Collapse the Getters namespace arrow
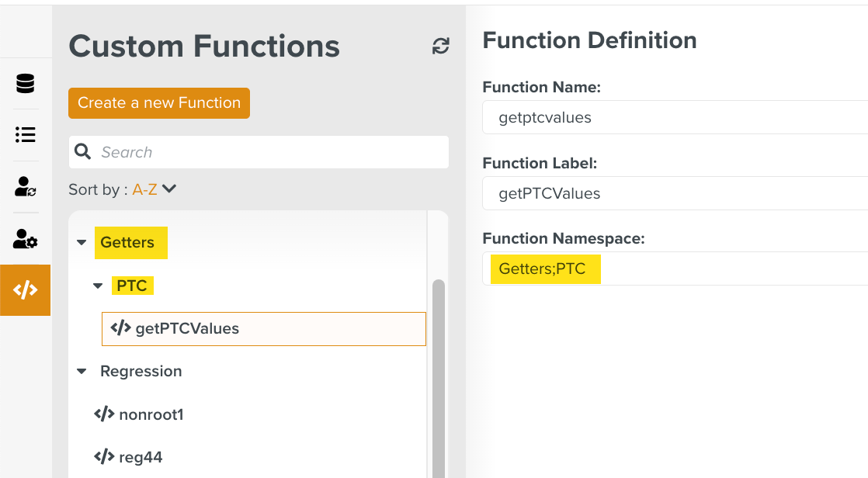This screenshot has width=868, height=478. (82, 243)
